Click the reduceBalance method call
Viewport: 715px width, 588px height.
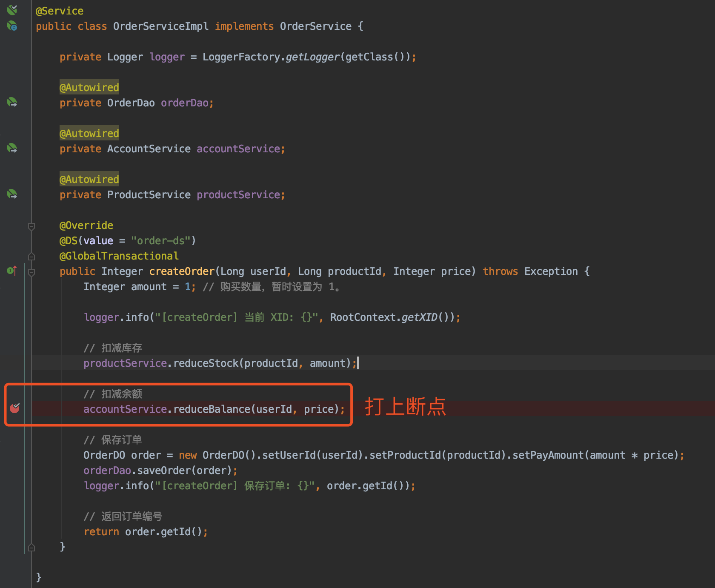tap(212, 409)
